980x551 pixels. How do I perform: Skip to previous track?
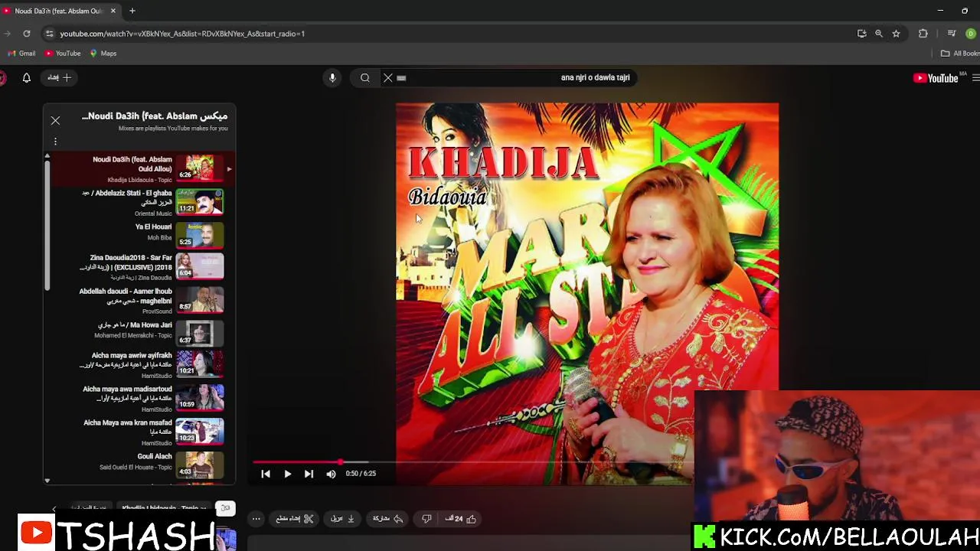pyautogui.click(x=266, y=474)
